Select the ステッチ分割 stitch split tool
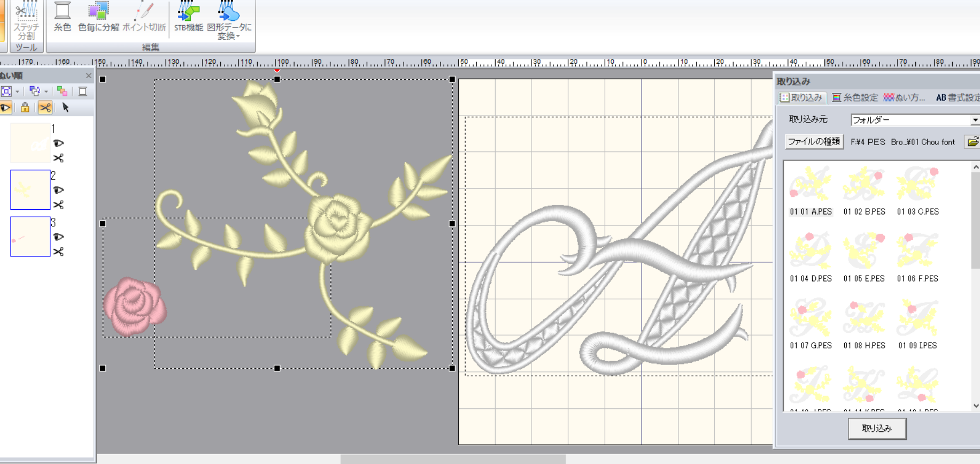The width and height of the screenshot is (980, 464). (x=26, y=20)
